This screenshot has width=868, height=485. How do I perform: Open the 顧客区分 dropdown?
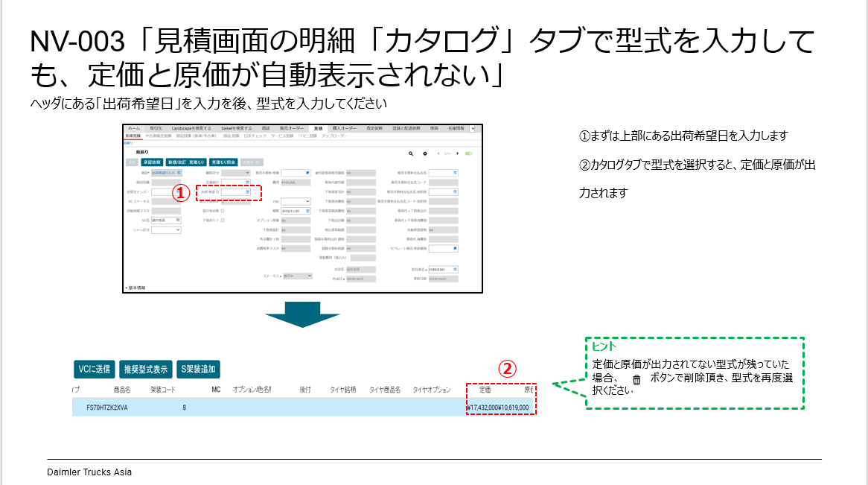[x=246, y=172]
